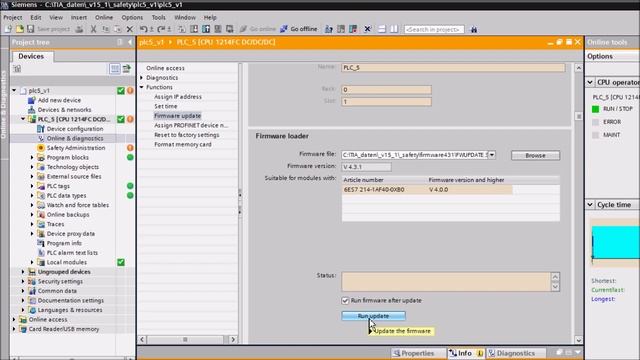Open the Project menu
Image resolution: width=640 pixels, height=360 pixels.
point(13,18)
